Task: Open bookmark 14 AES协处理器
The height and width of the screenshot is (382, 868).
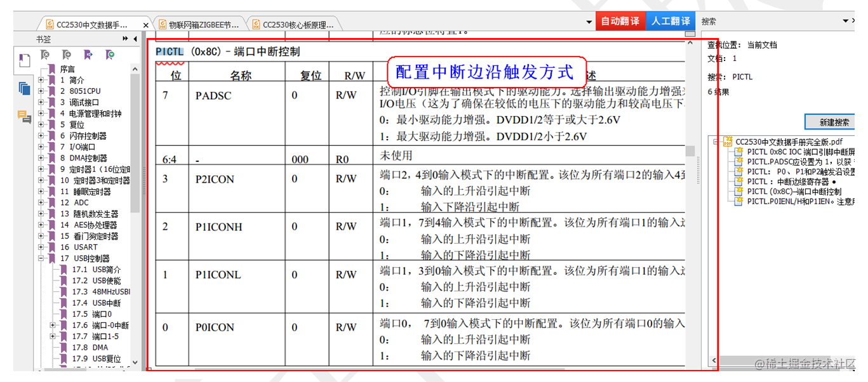Action: (x=89, y=225)
